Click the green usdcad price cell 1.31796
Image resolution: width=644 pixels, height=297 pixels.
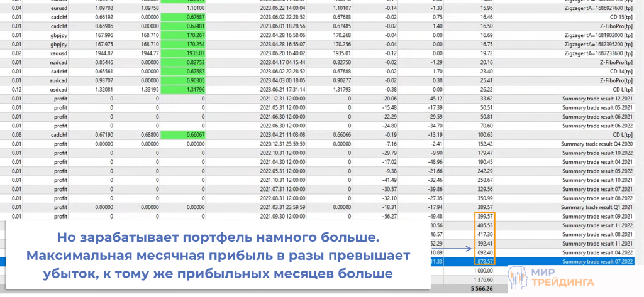click(x=186, y=89)
